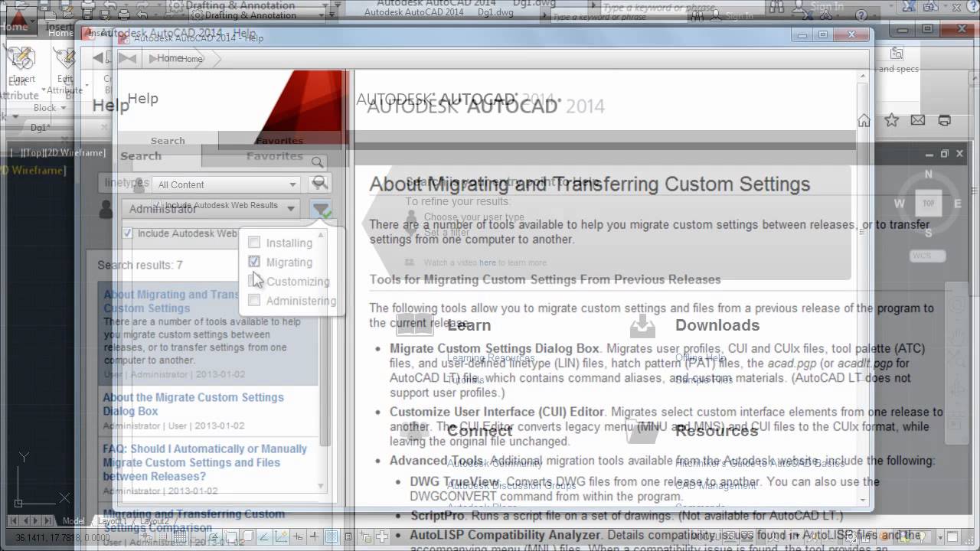Click search button beside All Content dropdown
Image resolution: width=980 pixels, height=551 pixels.
pos(320,184)
